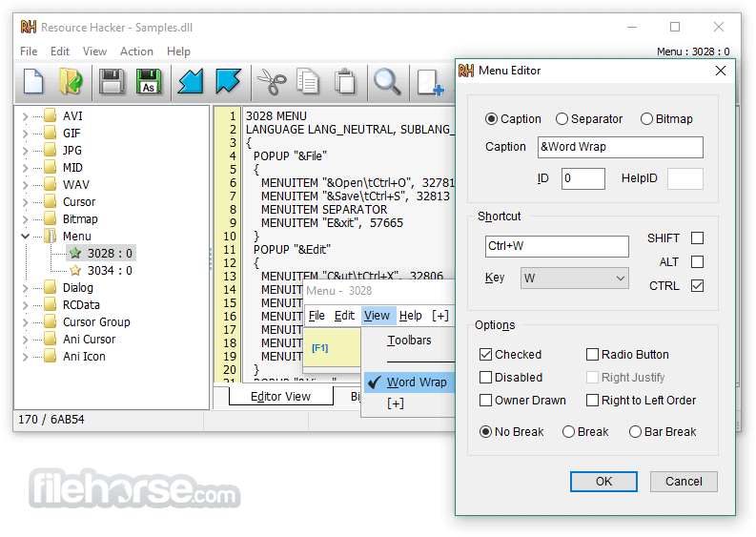Screen dimensions: 756x537
Task: Tick Right to Left Order checkbox
Action: point(592,400)
